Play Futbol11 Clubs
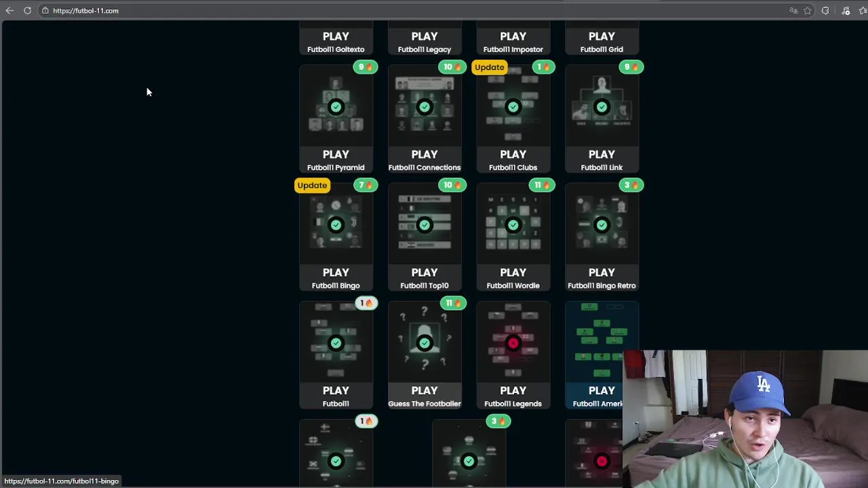The height and width of the screenshot is (488, 868). pos(513,155)
